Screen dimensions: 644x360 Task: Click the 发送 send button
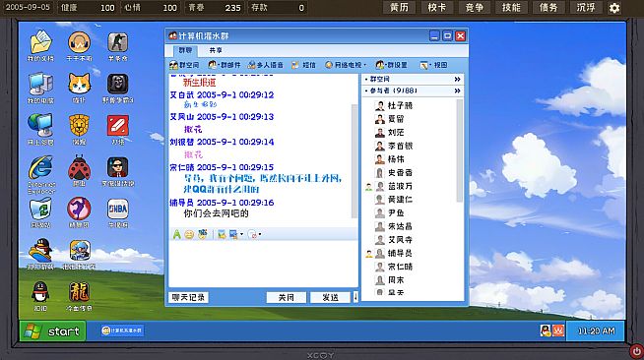(330, 297)
